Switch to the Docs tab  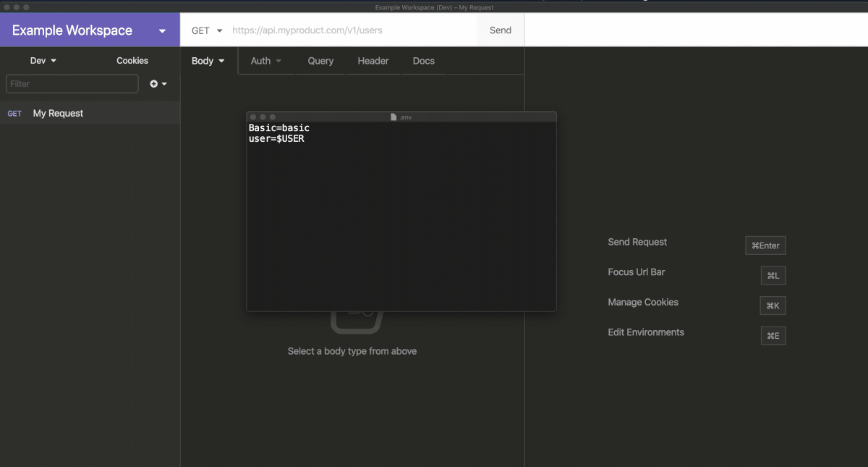[x=424, y=61]
